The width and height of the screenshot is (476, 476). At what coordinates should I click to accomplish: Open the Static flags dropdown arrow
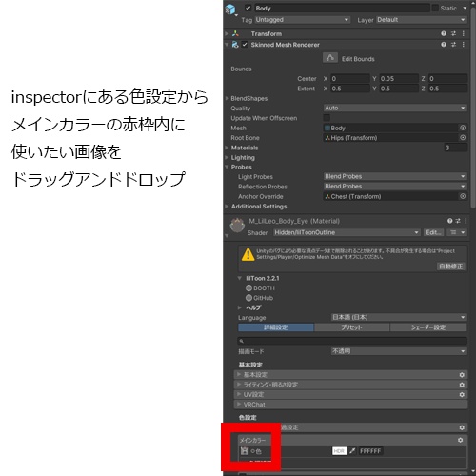(x=465, y=8)
